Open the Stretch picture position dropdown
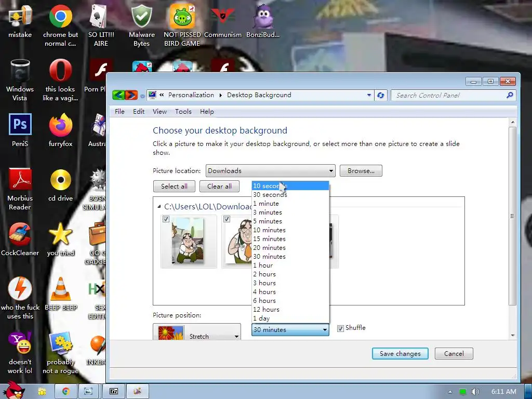Screen dimensions: 532x399 [197, 332]
